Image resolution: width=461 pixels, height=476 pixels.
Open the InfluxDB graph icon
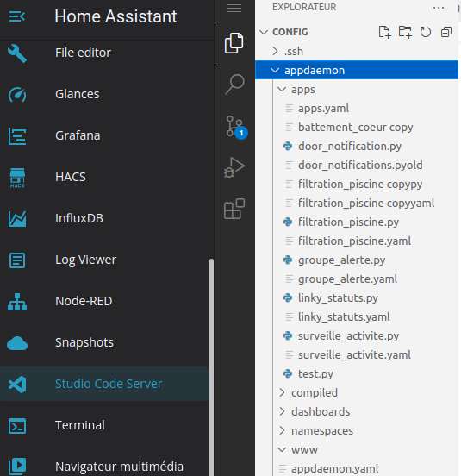tap(17, 219)
